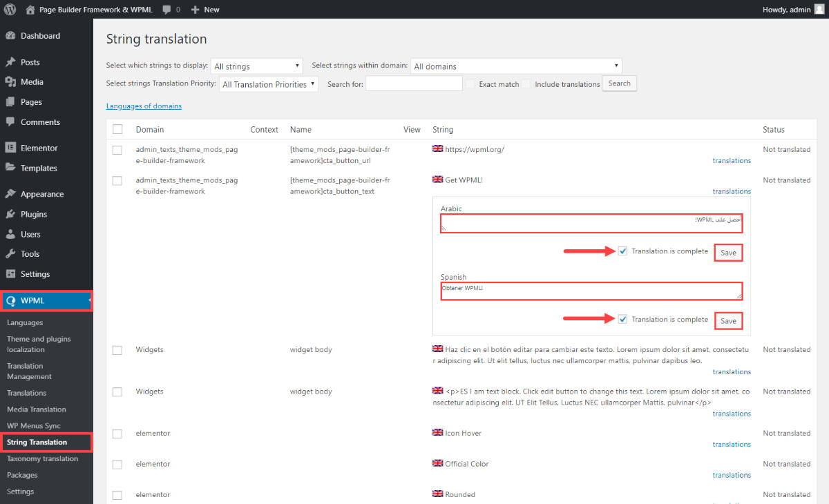
Task: Enable the Exact match checkbox
Action: click(x=471, y=84)
